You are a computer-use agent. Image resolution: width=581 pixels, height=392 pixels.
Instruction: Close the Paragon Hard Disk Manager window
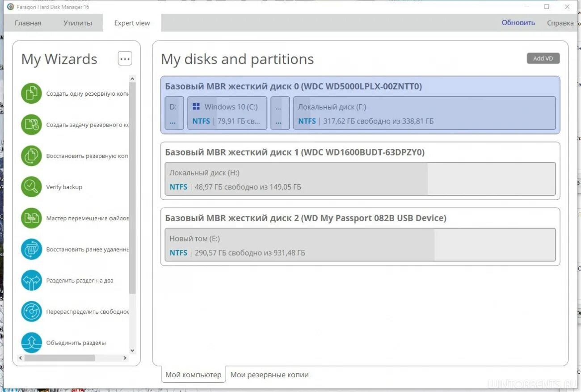point(567,7)
